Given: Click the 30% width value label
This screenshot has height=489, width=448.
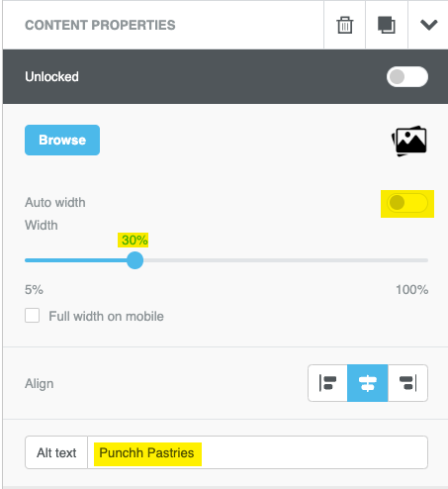Looking at the screenshot, I should (x=134, y=240).
